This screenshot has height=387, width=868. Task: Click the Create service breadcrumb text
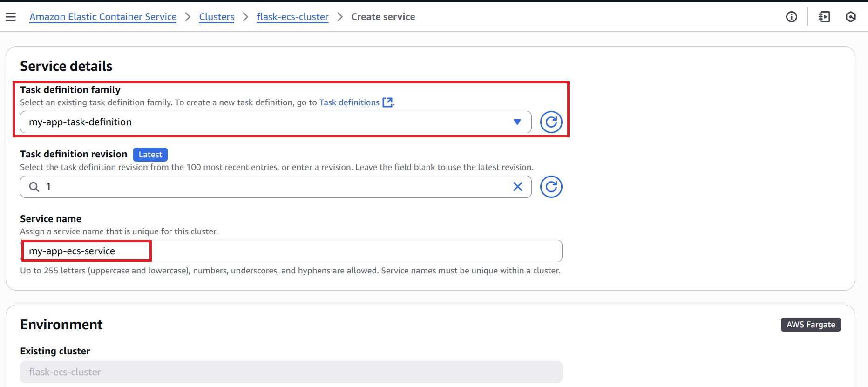383,17
